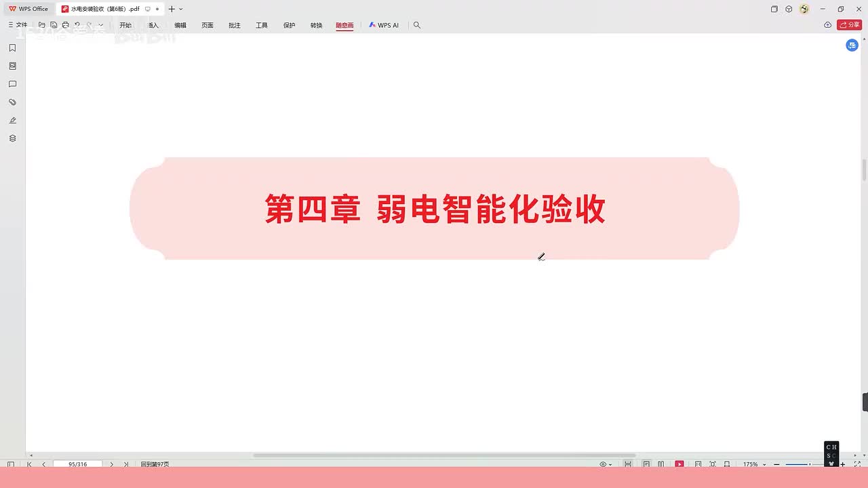Screen dimensions: 868x488
Task: Switch to the 编辑 ribbon tab
Action: point(180,25)
